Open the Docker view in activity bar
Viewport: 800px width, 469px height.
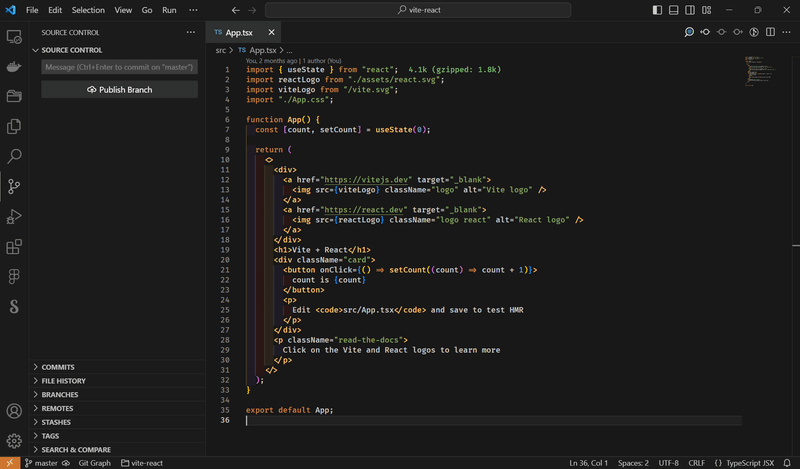(14, 66)
